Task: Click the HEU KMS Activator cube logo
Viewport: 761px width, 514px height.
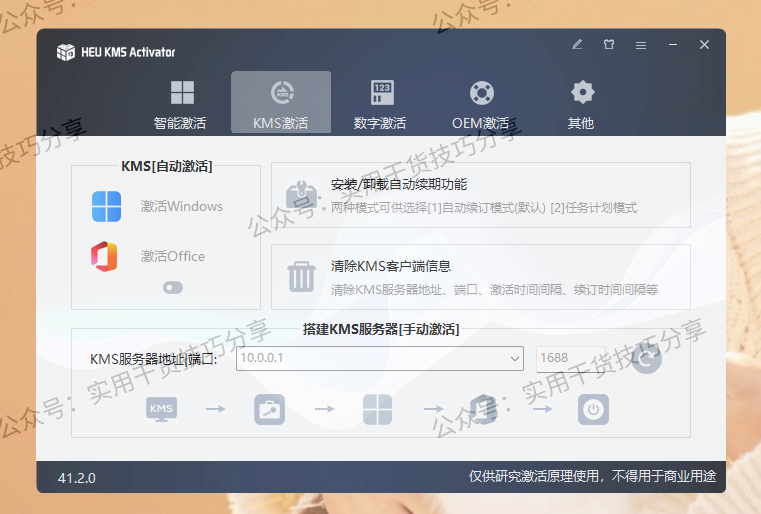Action: 66,52
